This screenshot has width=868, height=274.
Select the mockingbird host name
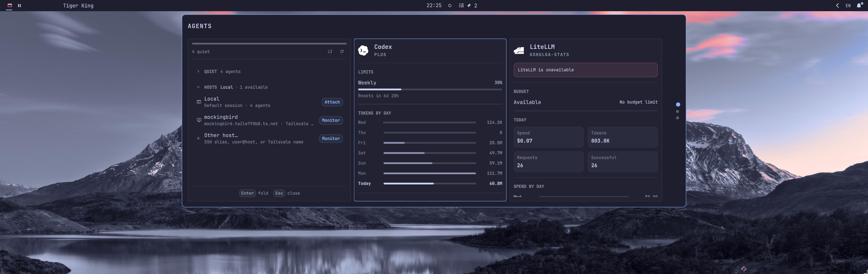tap(221, 117)
